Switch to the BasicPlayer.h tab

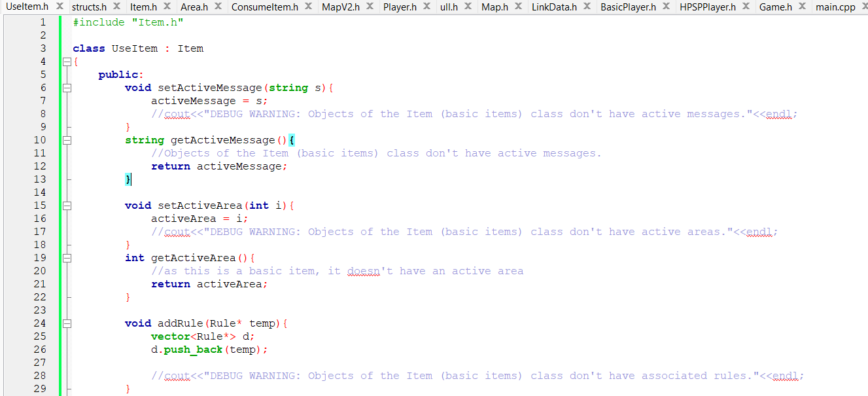pyautogui.click(x=628, y=6)
